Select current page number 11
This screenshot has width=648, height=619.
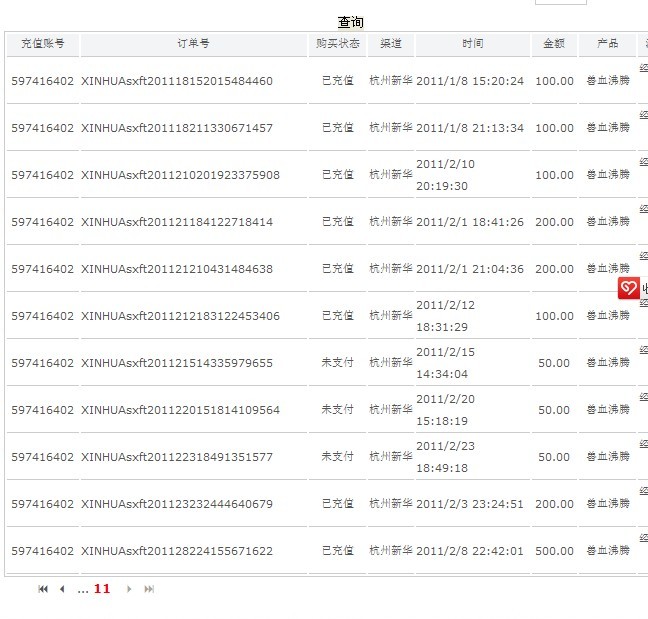[x=102, y=589]
